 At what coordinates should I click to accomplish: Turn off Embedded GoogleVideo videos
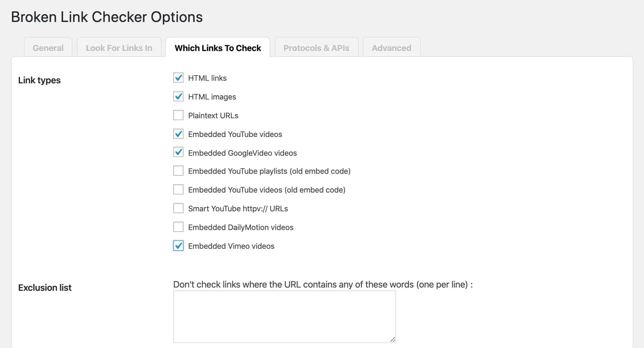click(x=178, y=153)
